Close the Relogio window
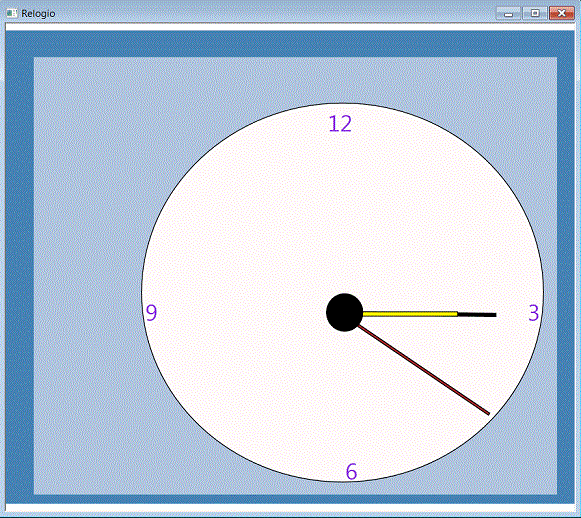This screenshot has width=581, height=518. point(562,13)
